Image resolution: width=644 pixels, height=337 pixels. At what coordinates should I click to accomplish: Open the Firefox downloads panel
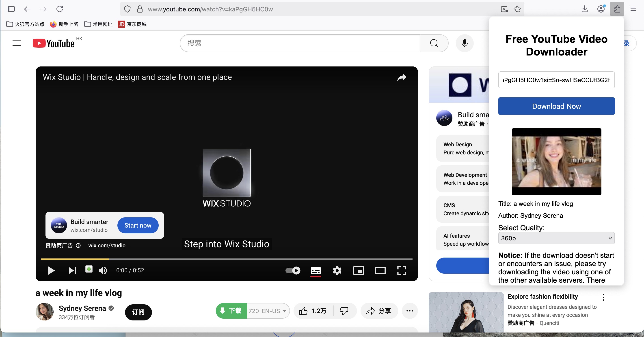pos(584,9)
